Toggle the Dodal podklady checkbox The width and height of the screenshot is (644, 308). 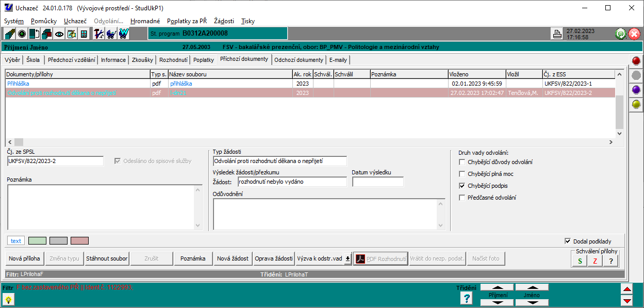tap(568, 241)
